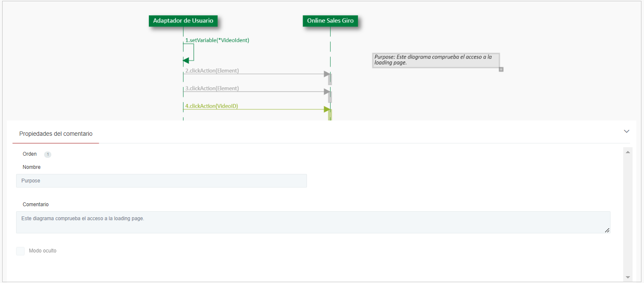644x283 pixels.
Task: Click the gray arrowhead of message 2
Action: click(x=327, y=74)
